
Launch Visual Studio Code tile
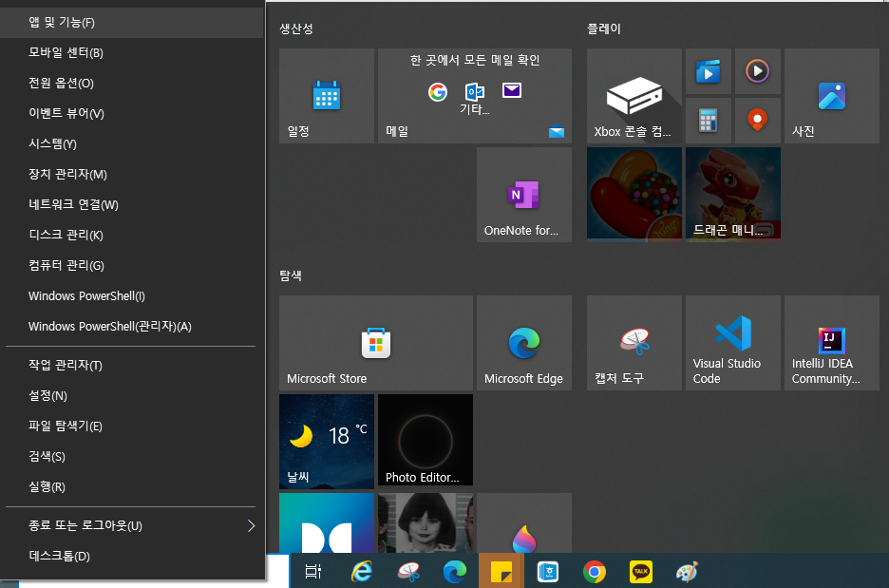733,343
